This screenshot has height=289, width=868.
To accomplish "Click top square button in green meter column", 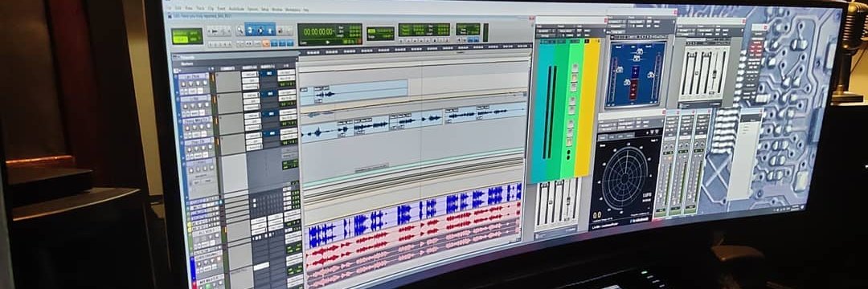I will tap(575, 67).
